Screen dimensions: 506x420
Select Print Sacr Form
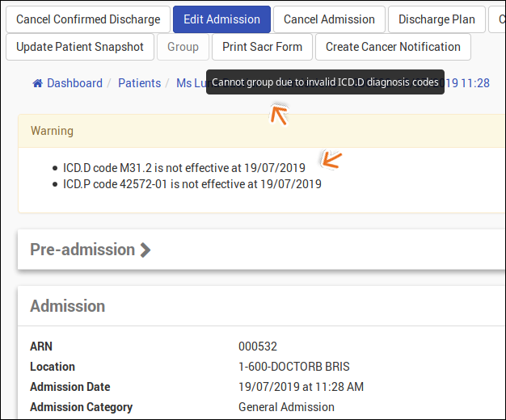point(262,47)
